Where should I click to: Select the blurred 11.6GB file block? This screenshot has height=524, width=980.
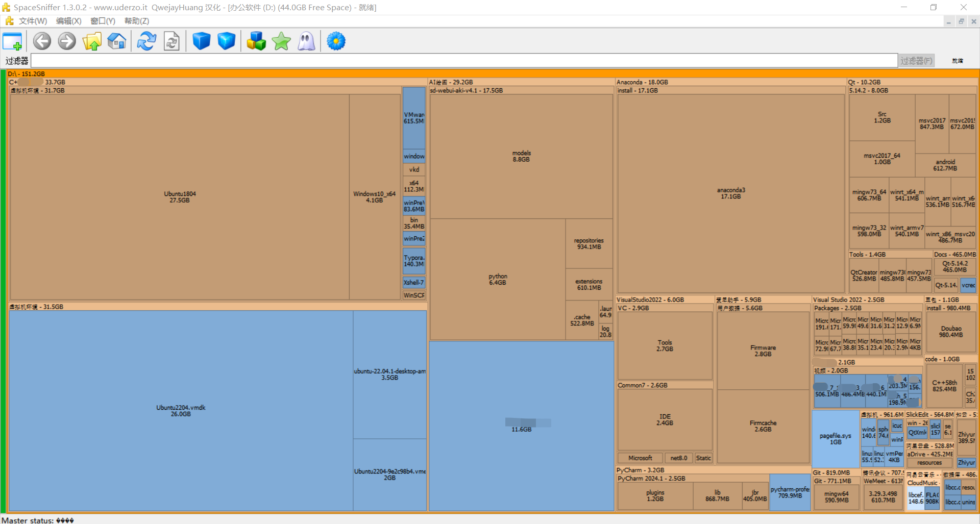[521, 426]
